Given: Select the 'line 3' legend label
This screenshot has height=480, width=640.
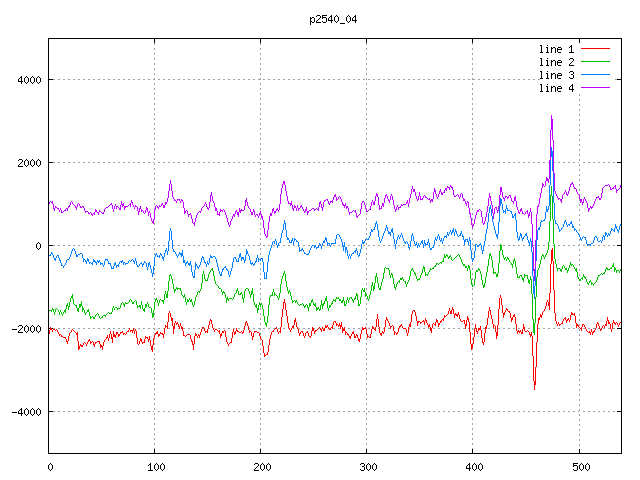Looking at the screenshot, I should 557,75.
